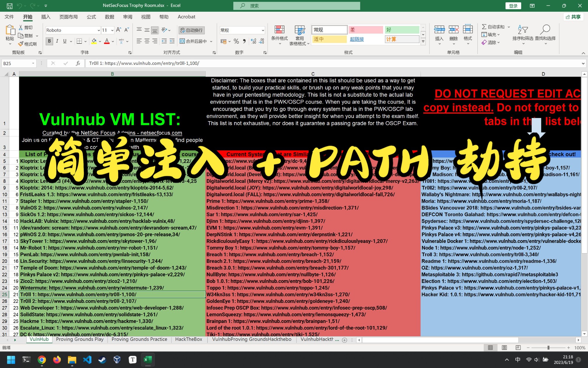
Task: Switch to Normal view in status bar
Action: [x=490, y=348]
